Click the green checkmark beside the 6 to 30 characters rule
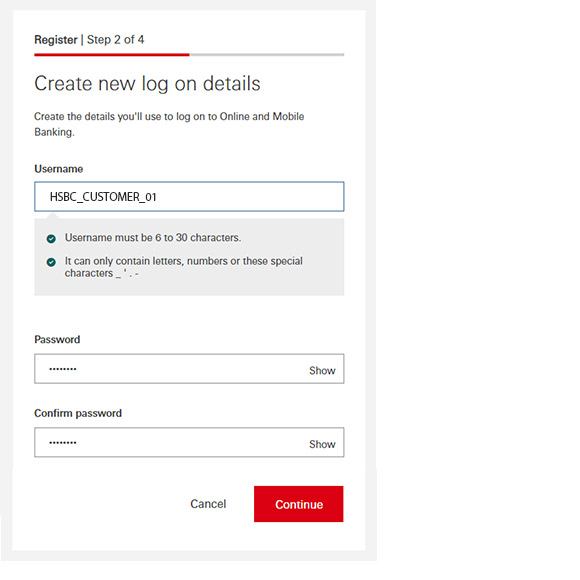 pos(51,239)
